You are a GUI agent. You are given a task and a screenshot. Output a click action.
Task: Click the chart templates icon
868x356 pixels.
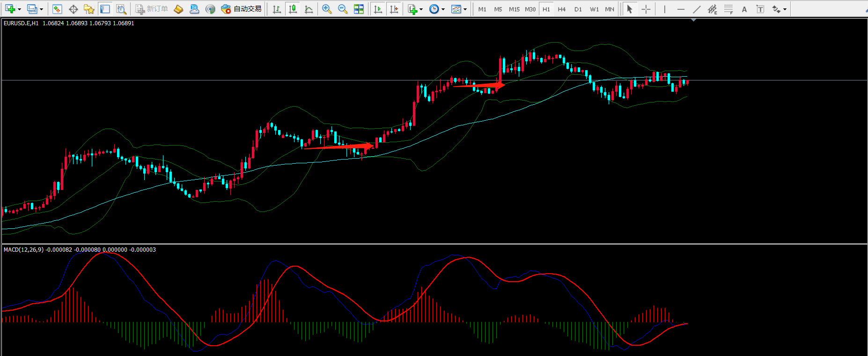456,9
